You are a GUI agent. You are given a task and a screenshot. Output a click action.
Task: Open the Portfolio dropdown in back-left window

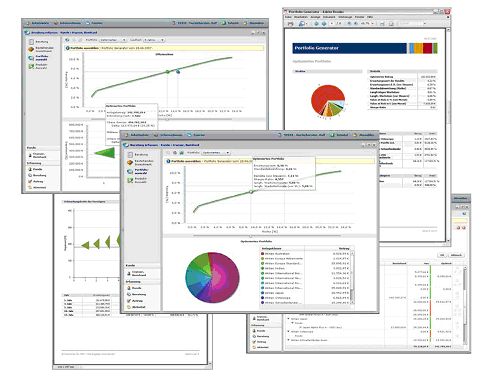(113, 40)
